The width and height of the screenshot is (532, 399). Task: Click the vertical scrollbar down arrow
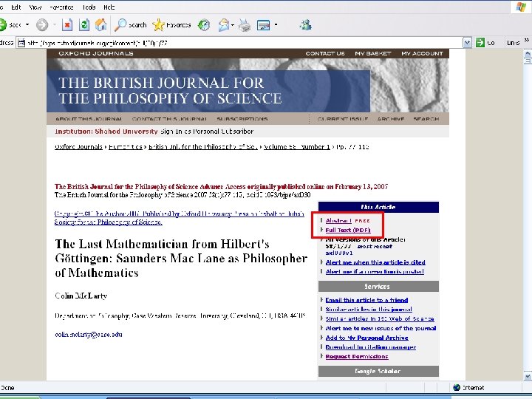[x=528, y=376]
